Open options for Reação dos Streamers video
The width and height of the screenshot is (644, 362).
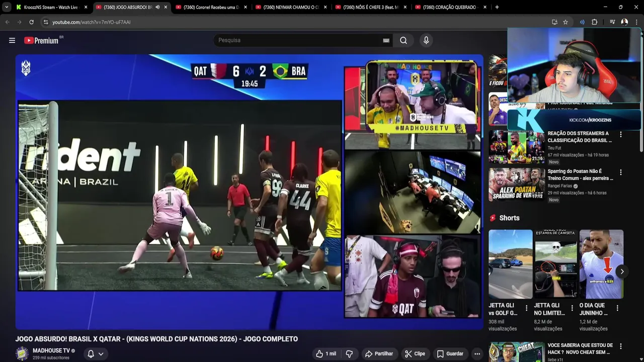coord(621,134)
